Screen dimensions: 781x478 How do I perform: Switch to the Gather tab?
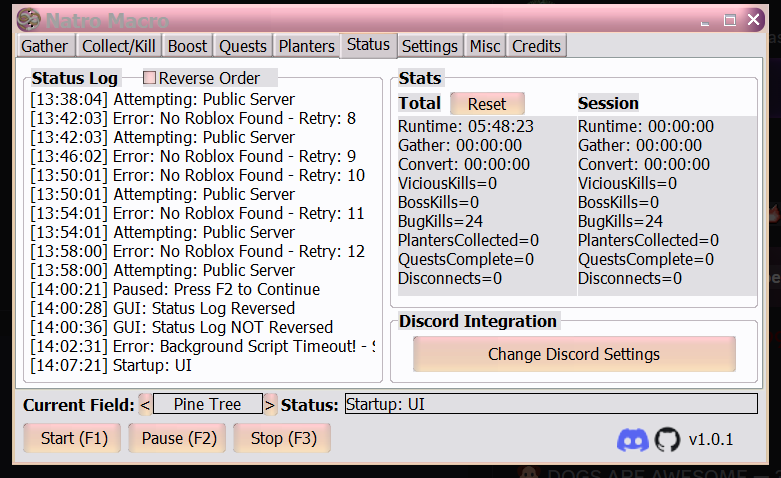tap(45, 46)
